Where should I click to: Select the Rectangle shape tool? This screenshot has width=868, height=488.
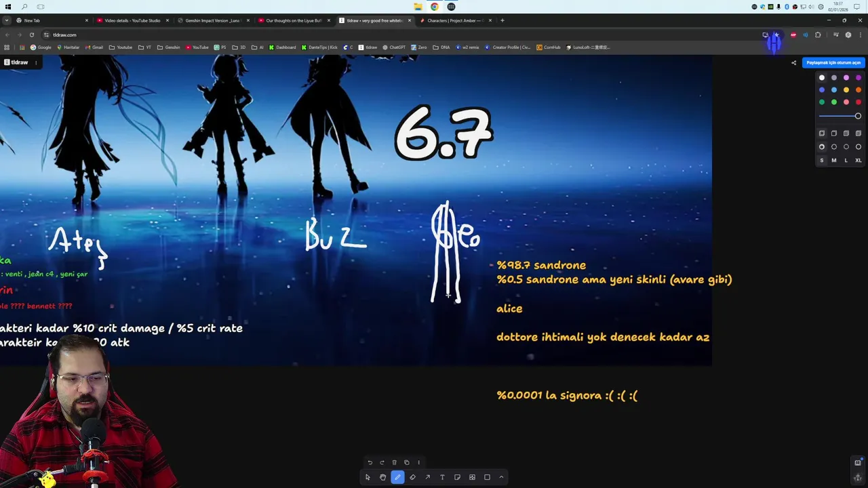tap(487, 477)
